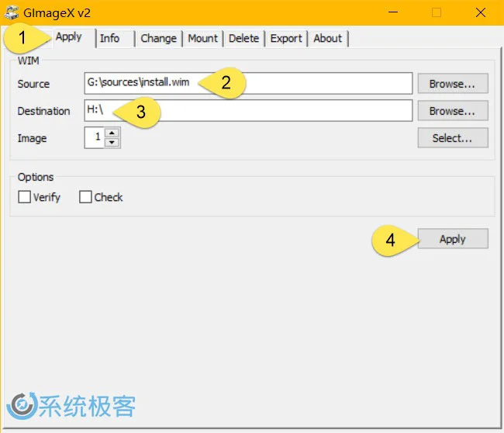
Task: Select the Delete tab
Action: pyautogui.click(x=243, y=39)
